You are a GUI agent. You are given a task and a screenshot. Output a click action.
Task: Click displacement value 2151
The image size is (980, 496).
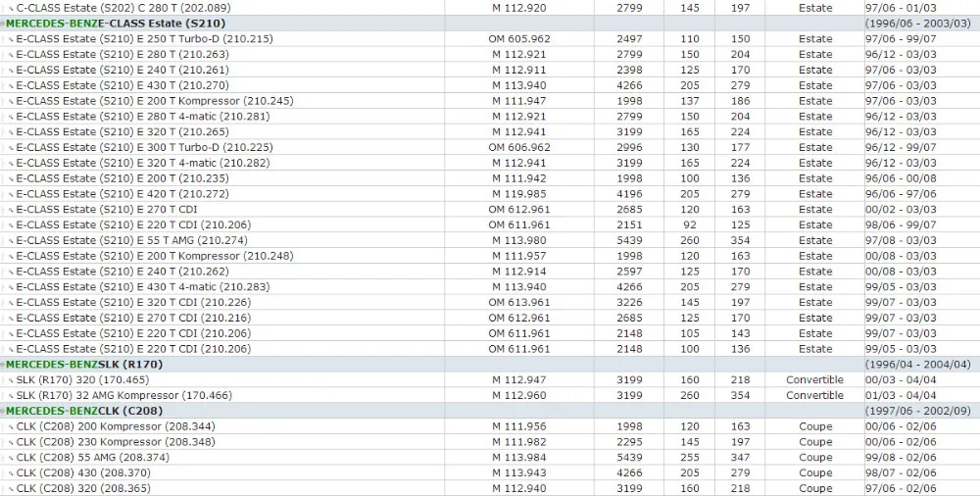pyautogui.click(x=629, y=225)
